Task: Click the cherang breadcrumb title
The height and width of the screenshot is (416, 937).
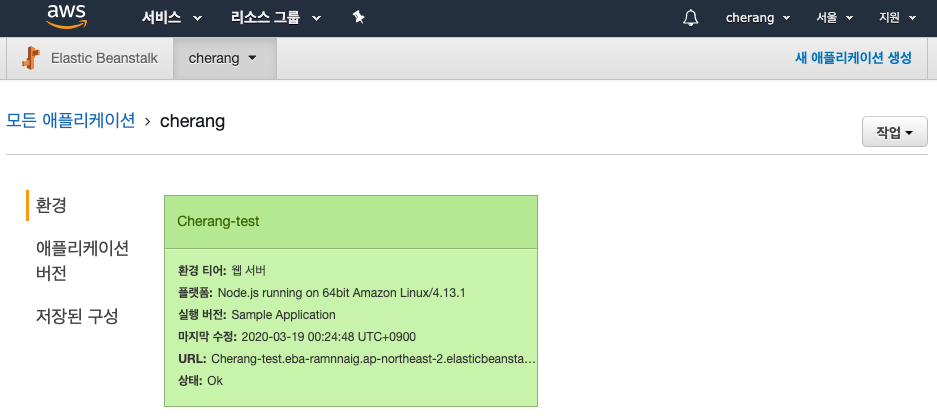Action: (x=192, y=121)
